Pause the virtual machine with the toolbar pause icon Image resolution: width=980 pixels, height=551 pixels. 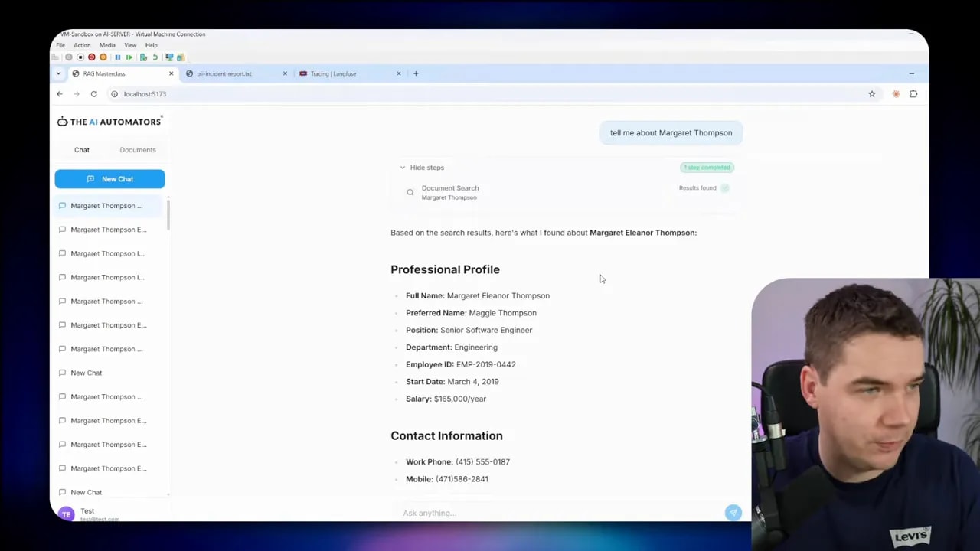(x=119, y=57)
